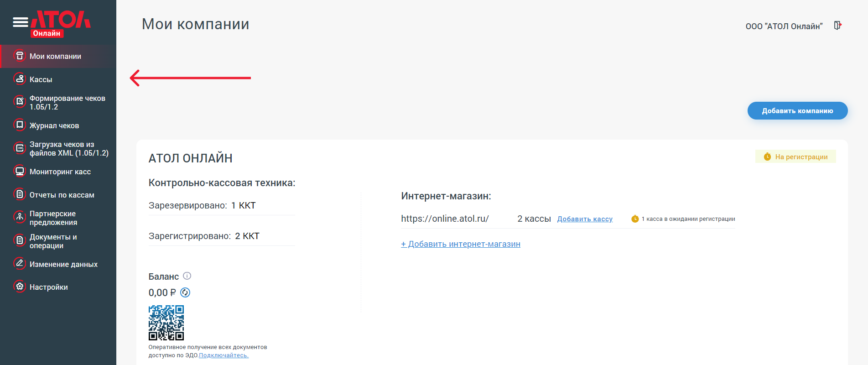Click the 2 кассы count text
This screenshot has height=365, width=868.
[x=534, y=219]
